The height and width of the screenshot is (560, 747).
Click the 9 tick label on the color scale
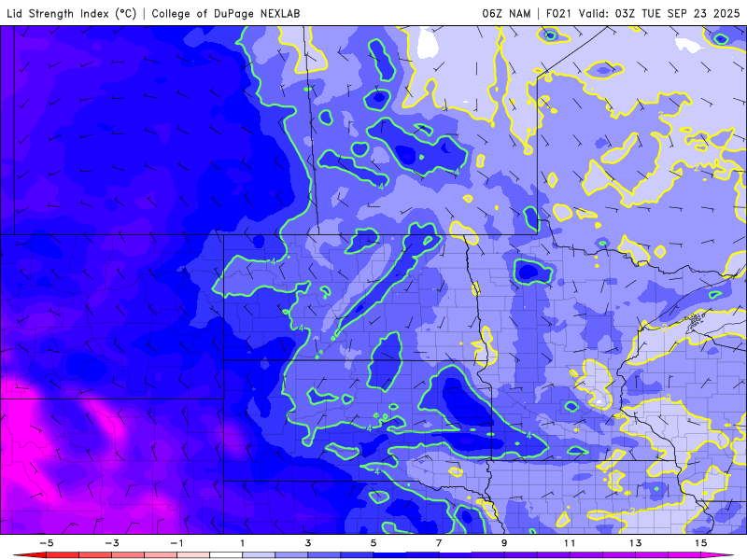[504, 543]
